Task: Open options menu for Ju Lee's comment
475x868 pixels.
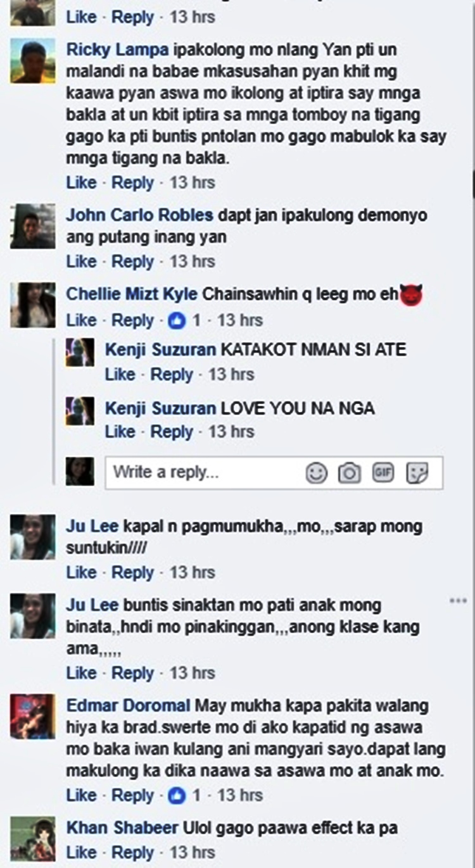Action: [459, 600]
